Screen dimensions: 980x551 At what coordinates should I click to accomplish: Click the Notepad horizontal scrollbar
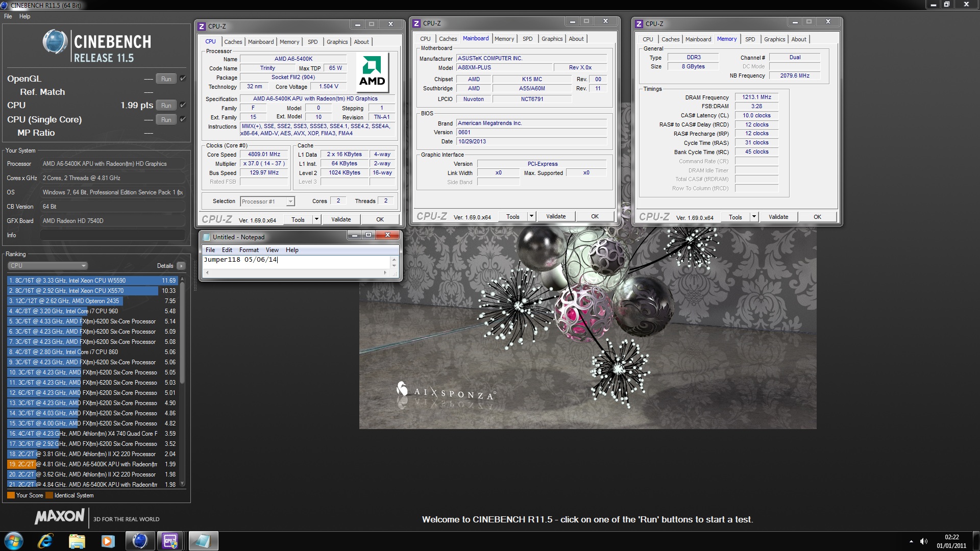[296, 273]
